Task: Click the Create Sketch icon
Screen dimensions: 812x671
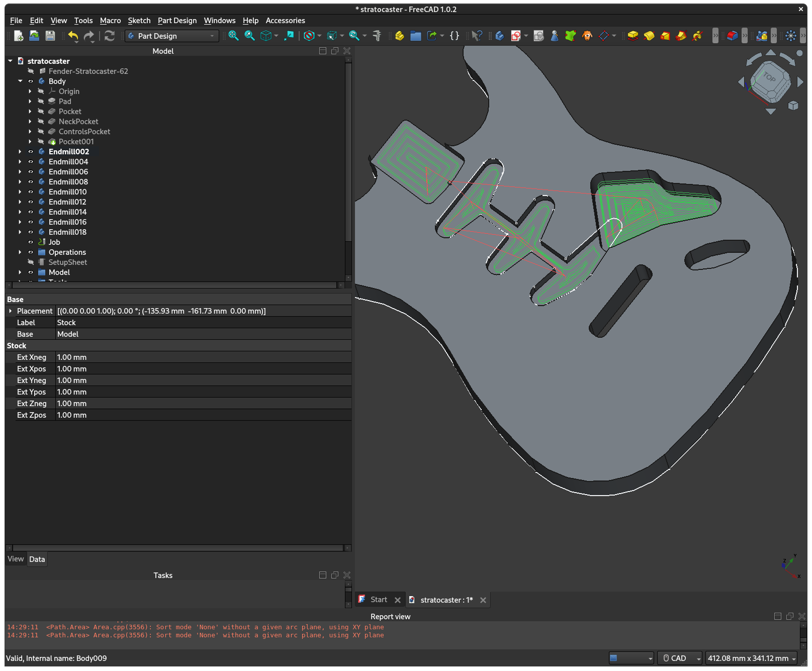Action: tap(515, 36)
